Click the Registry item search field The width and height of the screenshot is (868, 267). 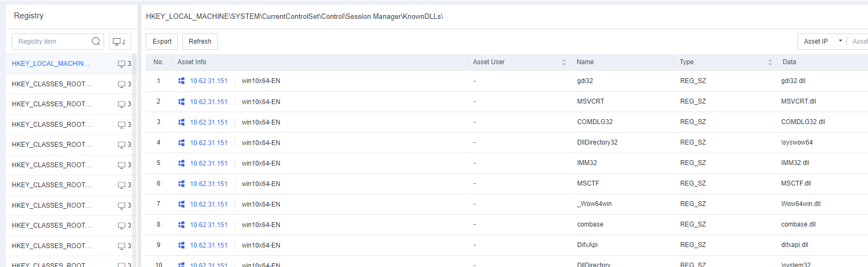point(51,42)
